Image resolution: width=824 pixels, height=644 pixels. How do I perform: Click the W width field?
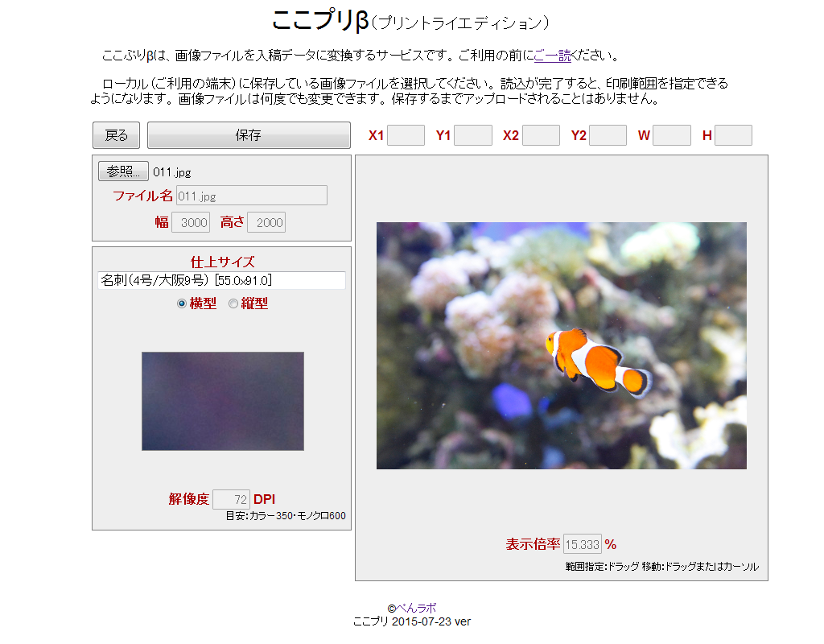tap(672, 135)
